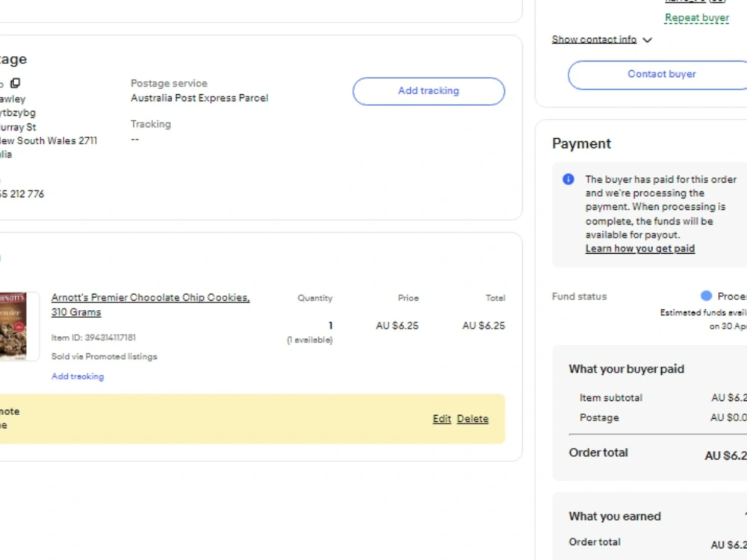Open Learn how you get paid link

(640, 249)
